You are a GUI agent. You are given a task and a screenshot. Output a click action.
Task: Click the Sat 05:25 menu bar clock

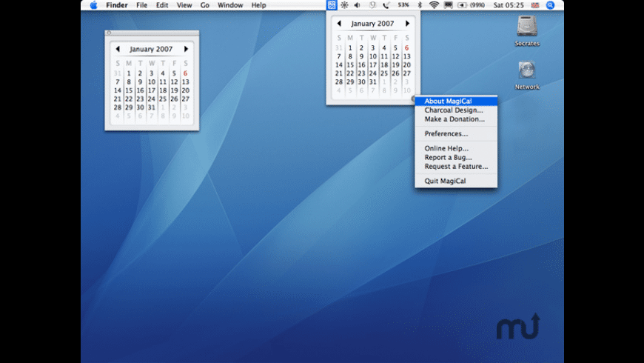coord(509,5)
